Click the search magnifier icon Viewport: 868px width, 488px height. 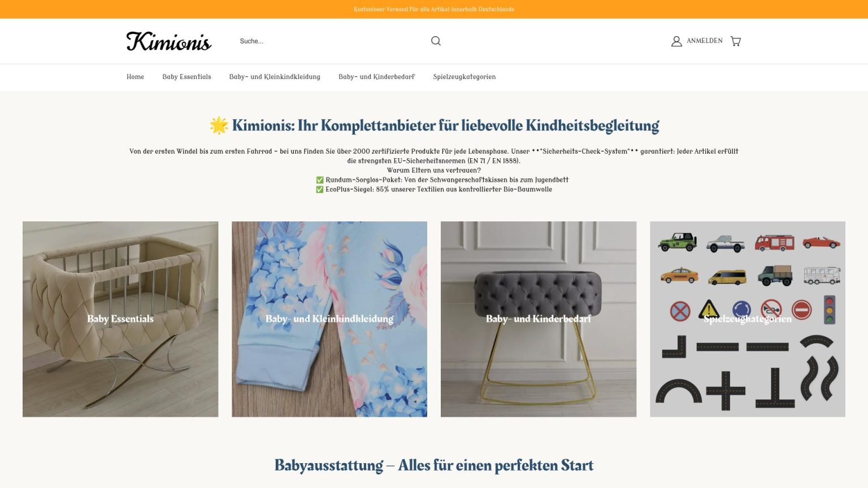point(436,41)
